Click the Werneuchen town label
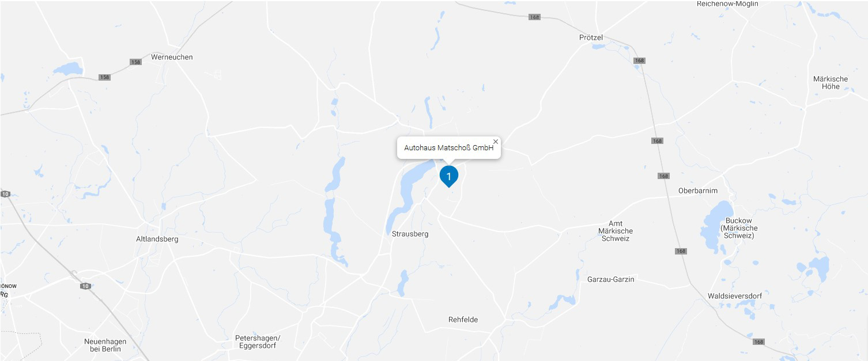This screenshot has width=868, height=361. tap(172, 57)
